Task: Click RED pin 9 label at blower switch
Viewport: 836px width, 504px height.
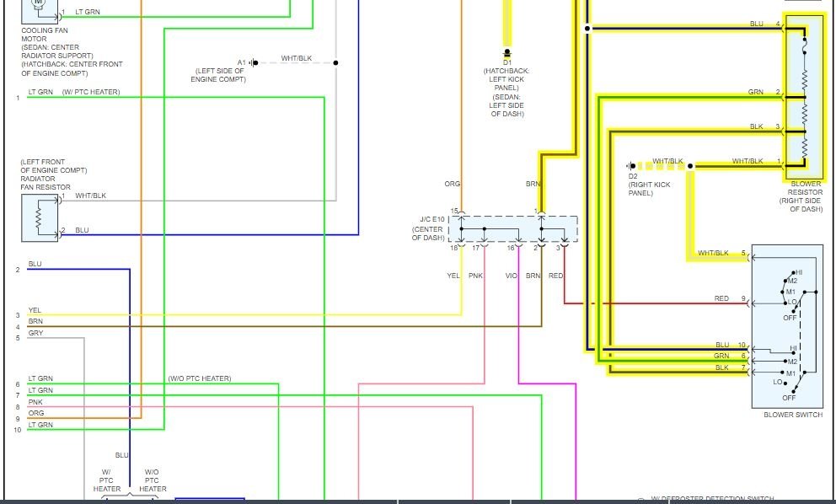Action: coord(721,298)
